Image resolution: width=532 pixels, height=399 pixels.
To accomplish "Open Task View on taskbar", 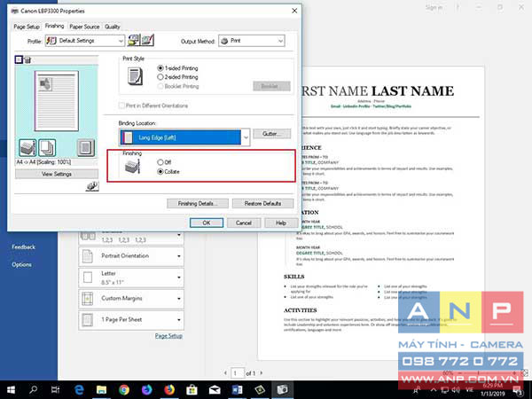I will [55, 390].
